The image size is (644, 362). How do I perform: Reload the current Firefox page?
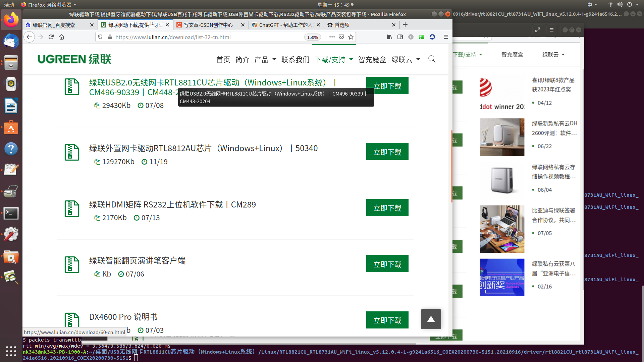tap(51, 37)
